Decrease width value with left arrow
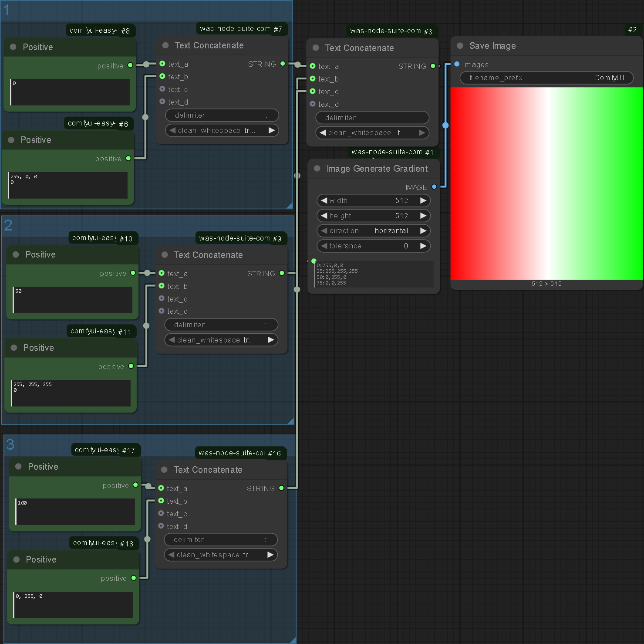Viewport: 644px width, 644px height. 324,200
